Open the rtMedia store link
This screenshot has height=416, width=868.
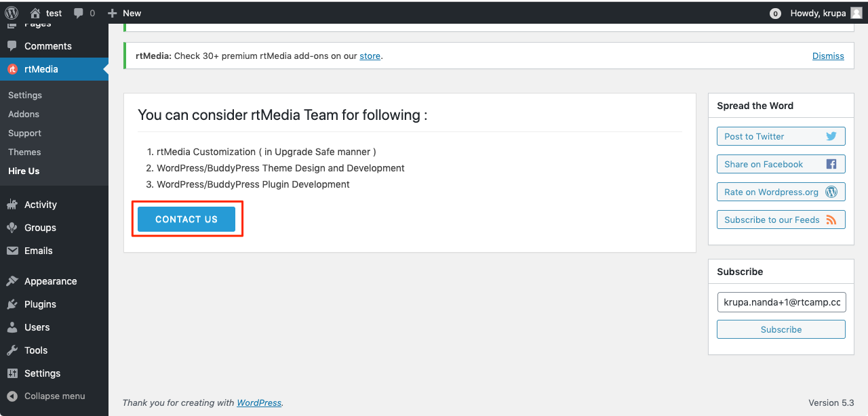pos(370,56)
